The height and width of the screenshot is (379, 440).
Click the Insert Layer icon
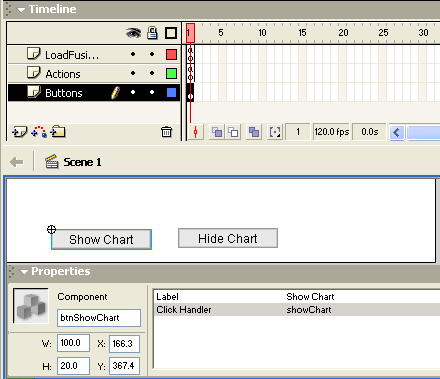19,132
